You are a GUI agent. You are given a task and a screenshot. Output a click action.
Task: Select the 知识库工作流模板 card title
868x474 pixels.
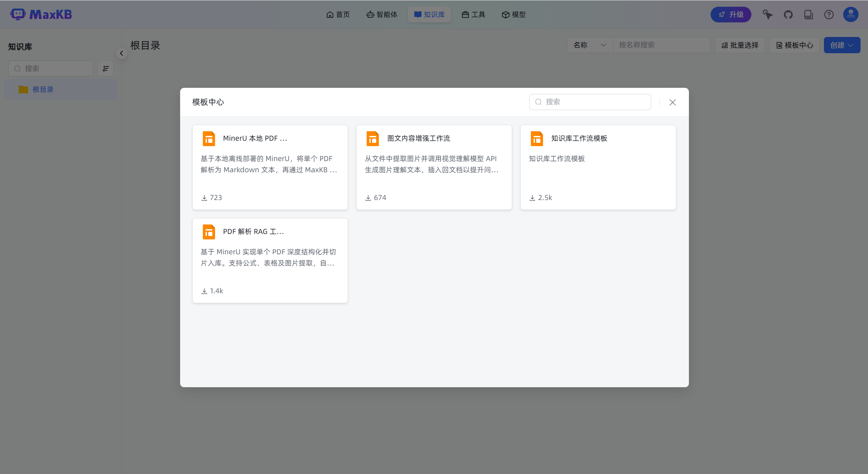(579, 138)
